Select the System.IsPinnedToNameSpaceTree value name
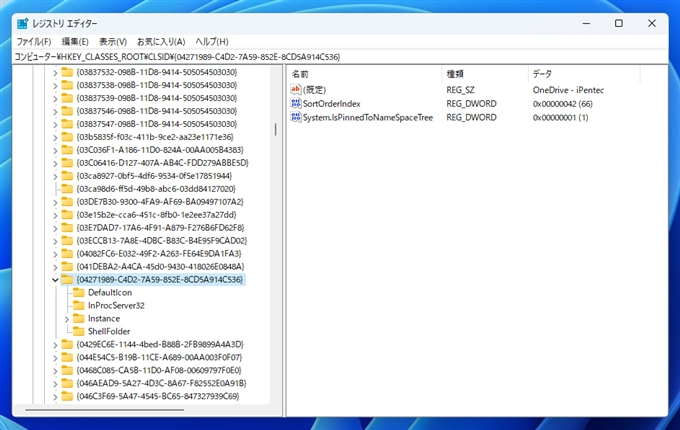This screenshot has height=430, width=680. 368,117
